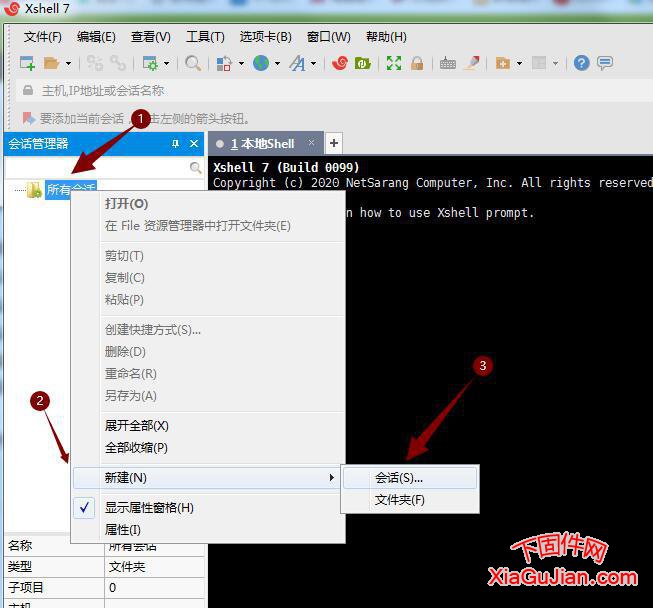Click the 类型 value cell 文件夹
The width and height of the screenshot is (653, 608).
coord(155,567)
